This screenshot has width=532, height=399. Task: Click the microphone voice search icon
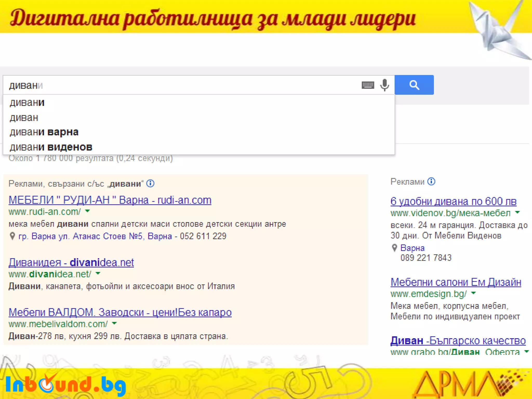tap(385, 85)
